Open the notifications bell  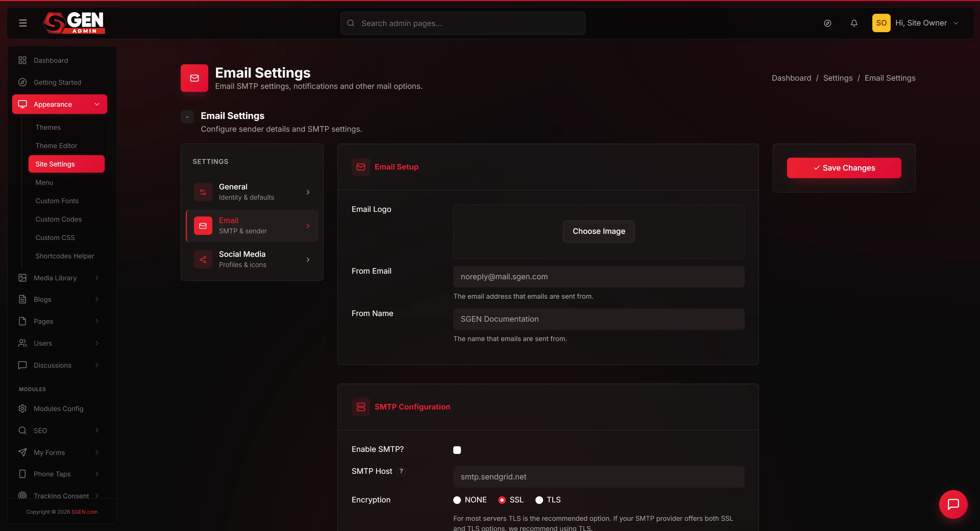click(x=854, y=23)
